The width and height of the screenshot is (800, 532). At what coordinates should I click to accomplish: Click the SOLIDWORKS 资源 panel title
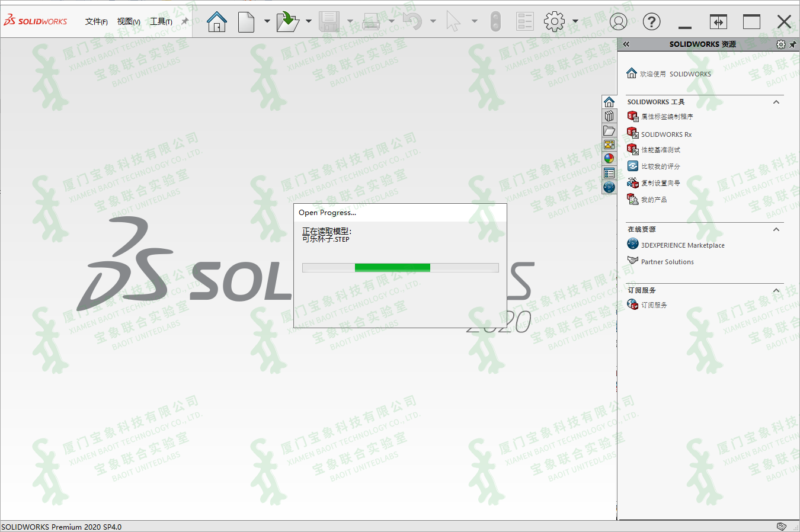(703, 44)
